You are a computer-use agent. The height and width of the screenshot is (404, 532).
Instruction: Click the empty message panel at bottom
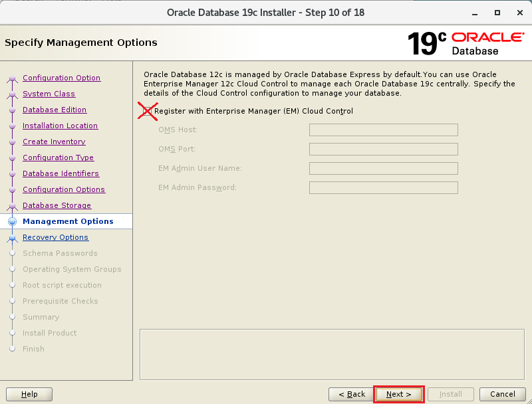click(332, 355)
